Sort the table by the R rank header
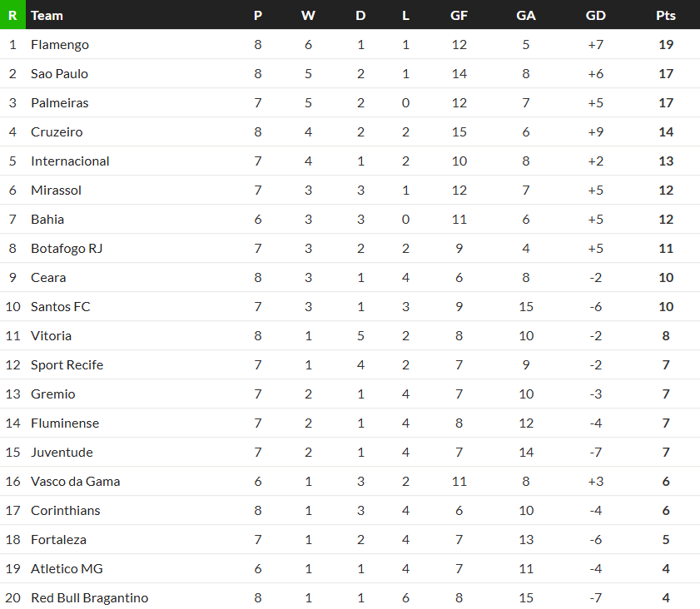This screenshot has height=609, width=700. [x=12, y=15]
